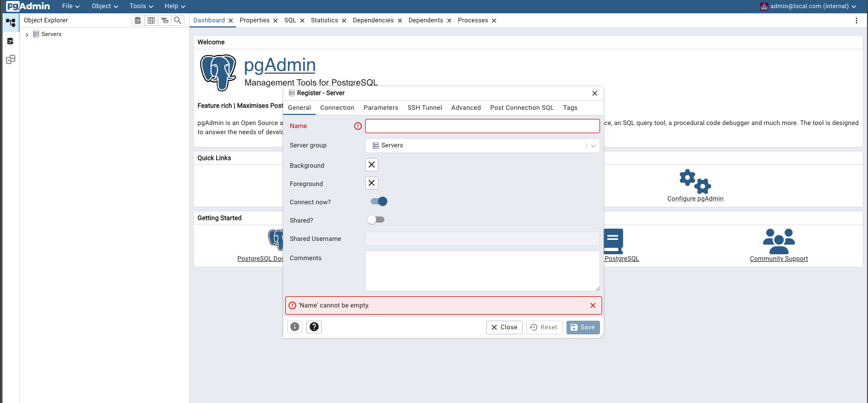Open the Server group dropdown
868x403 pixels.
[x=482, y=146]
